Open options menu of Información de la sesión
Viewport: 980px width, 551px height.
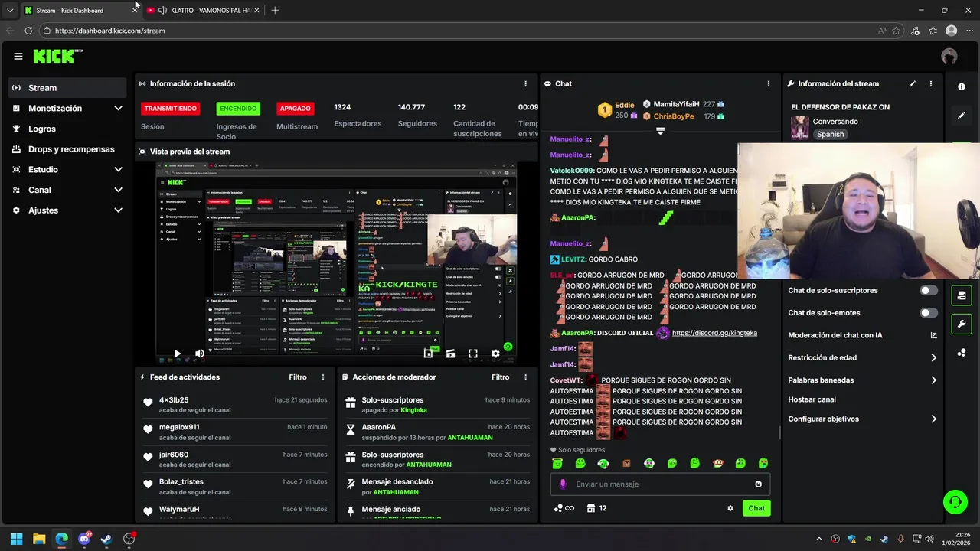click(x=525, y=83)
